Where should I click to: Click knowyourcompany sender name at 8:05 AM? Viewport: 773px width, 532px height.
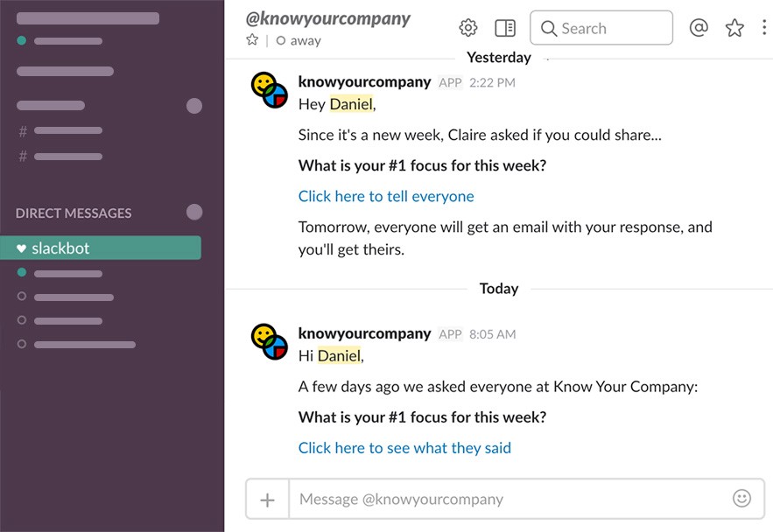coord(364,333)
